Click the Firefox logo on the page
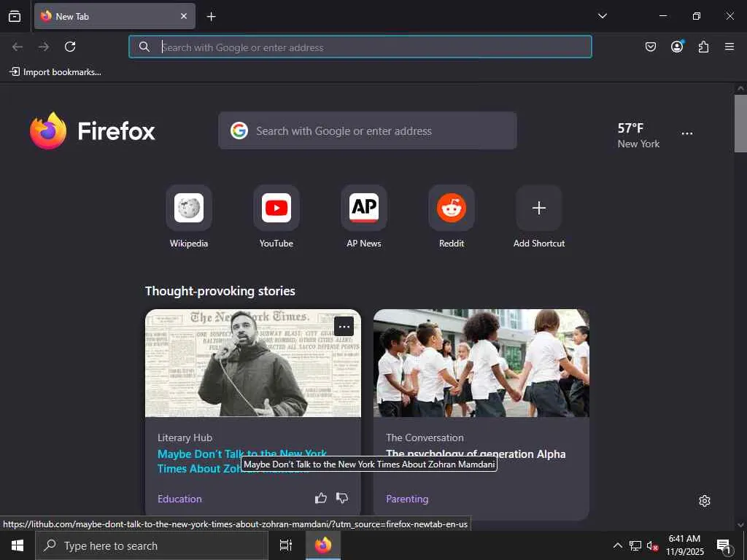This screenshot has height=560, width=747. tap(93, 131)
